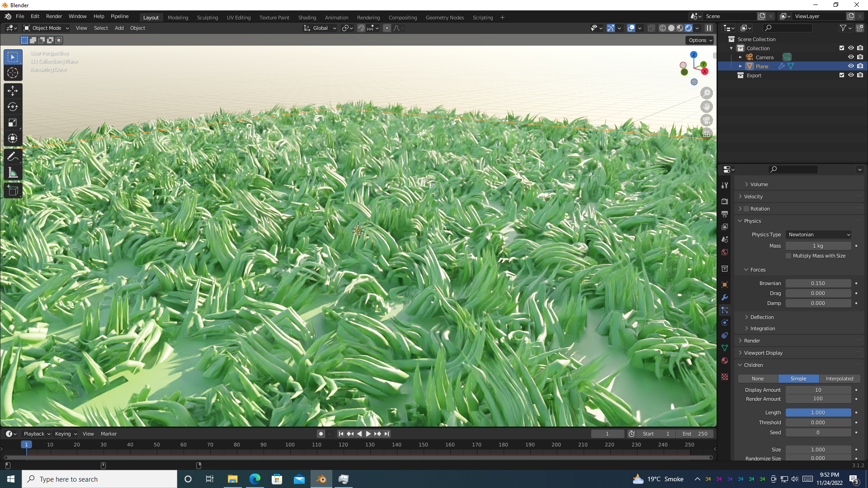Choose the Annotate pencil tool
The height and width of the screenshot is (488, 868).
(x=13, y=157)
